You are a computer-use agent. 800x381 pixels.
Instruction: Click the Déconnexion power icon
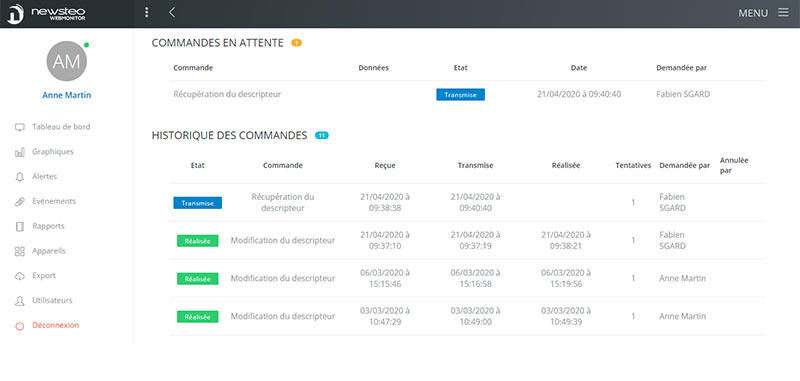pos(19,326)
